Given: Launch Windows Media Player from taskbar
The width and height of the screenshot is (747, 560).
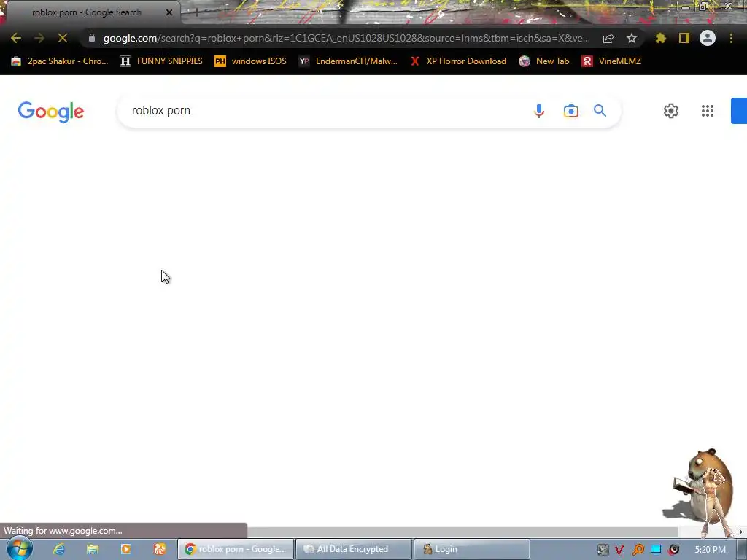Looking at the screenshot, I should point(126,549).
